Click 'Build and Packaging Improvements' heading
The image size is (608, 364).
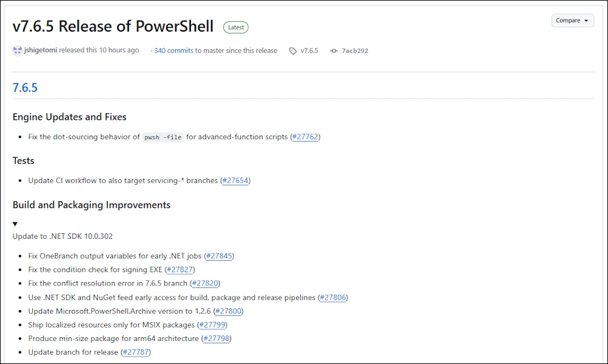[x=92, y=205]
